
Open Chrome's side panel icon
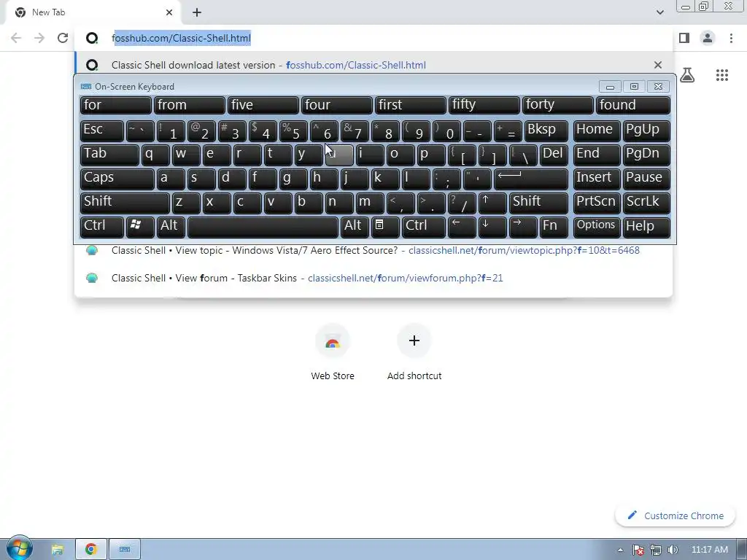click(x=684, y=38)
